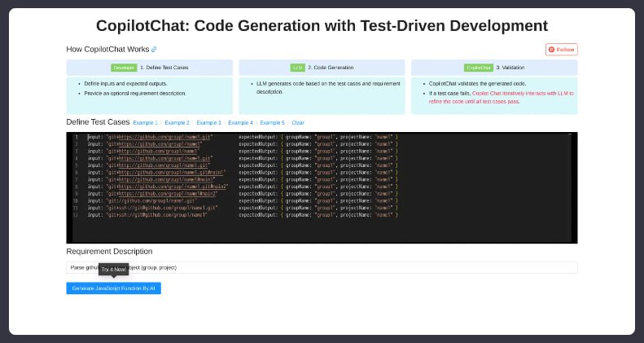This screenshot has height=343, width=644.
Task: Load Example 4 test cases
Action: pyautogui.click(x=241, y=123)
